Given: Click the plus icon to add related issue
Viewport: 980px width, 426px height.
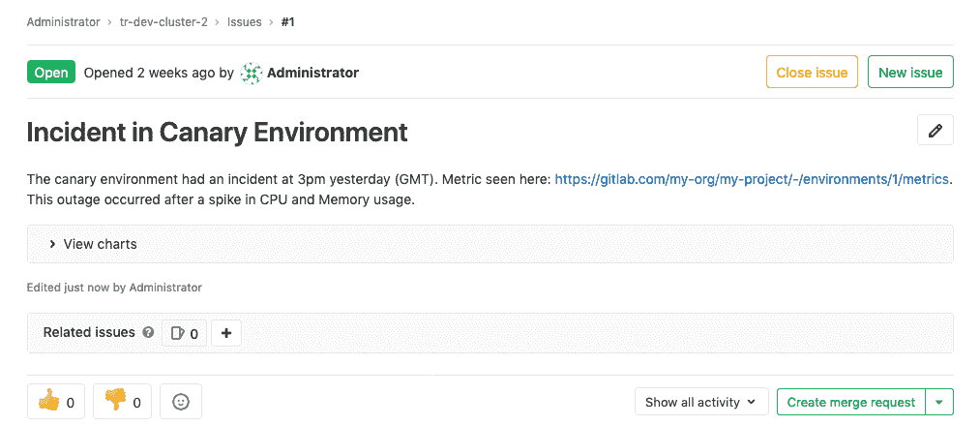Looking at the screenshot, I should tap(226, 333).
